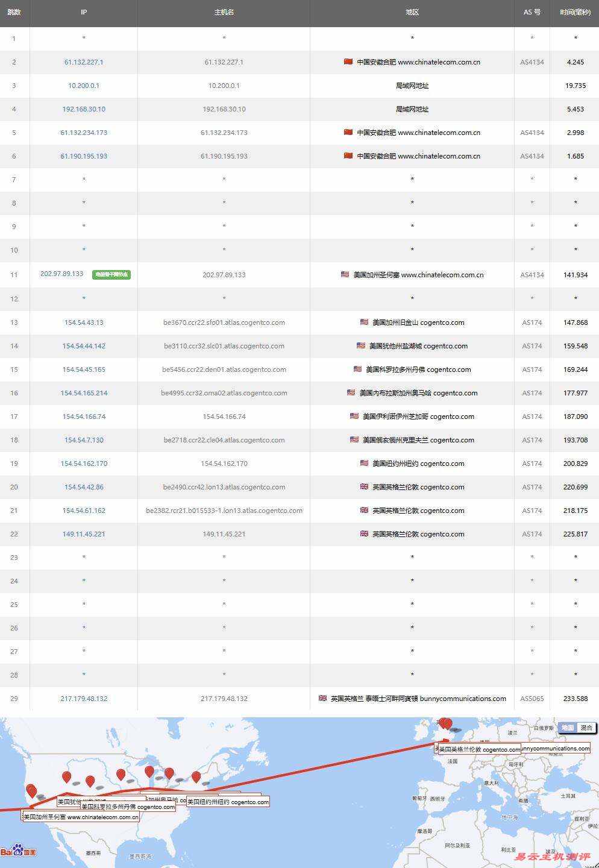This screenshot has height=868, width=599.
Task: Click the China flag in the 61.132.227.1 row
Action: click(x=348, y=61)
